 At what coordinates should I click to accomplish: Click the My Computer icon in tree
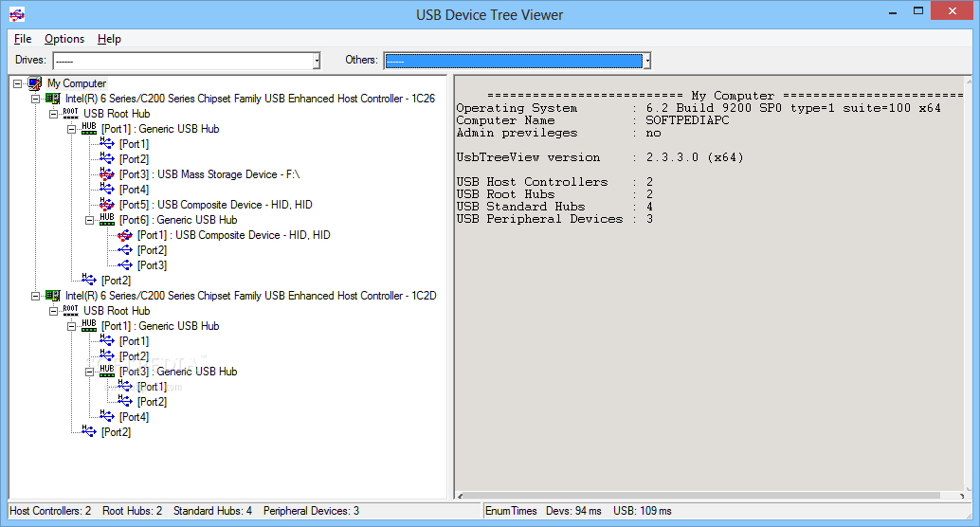[x=35, y=83]
